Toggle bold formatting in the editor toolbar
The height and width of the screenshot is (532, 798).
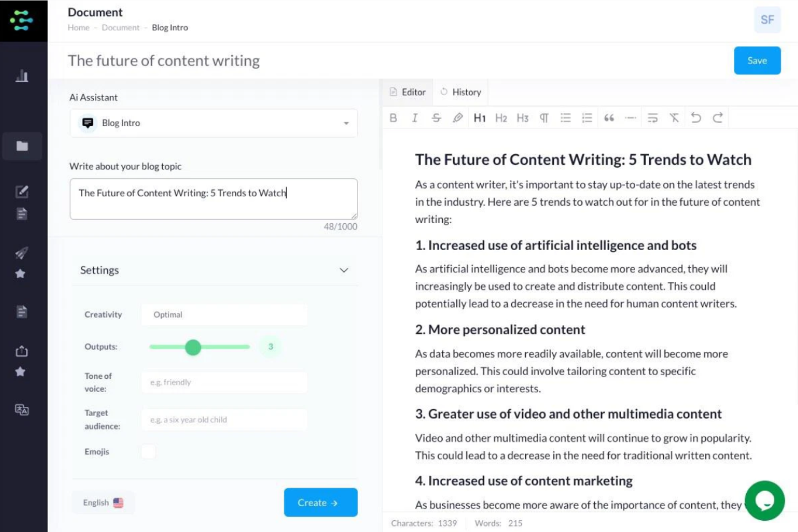point(393,118)
